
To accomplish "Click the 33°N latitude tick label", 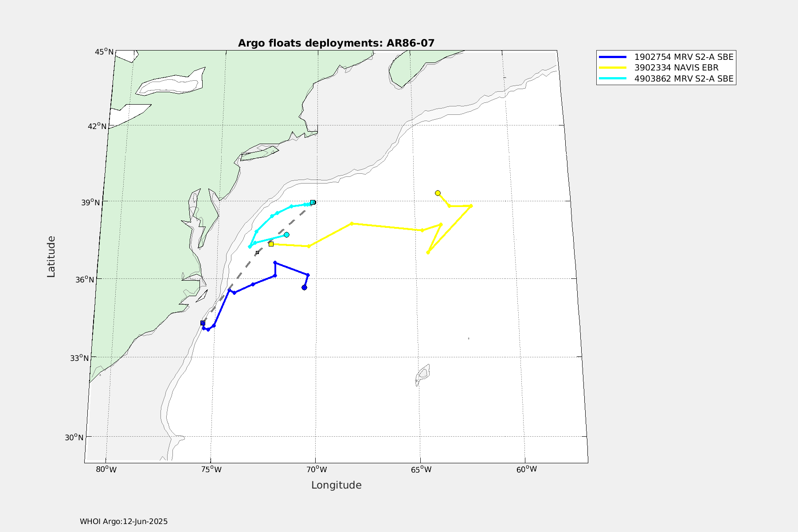I will coord(79,358).
